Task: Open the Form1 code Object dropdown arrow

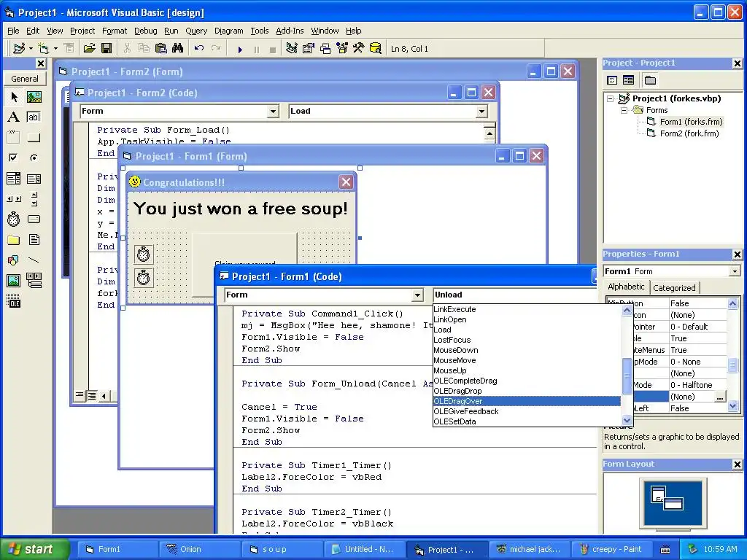Action: point(417,295)
